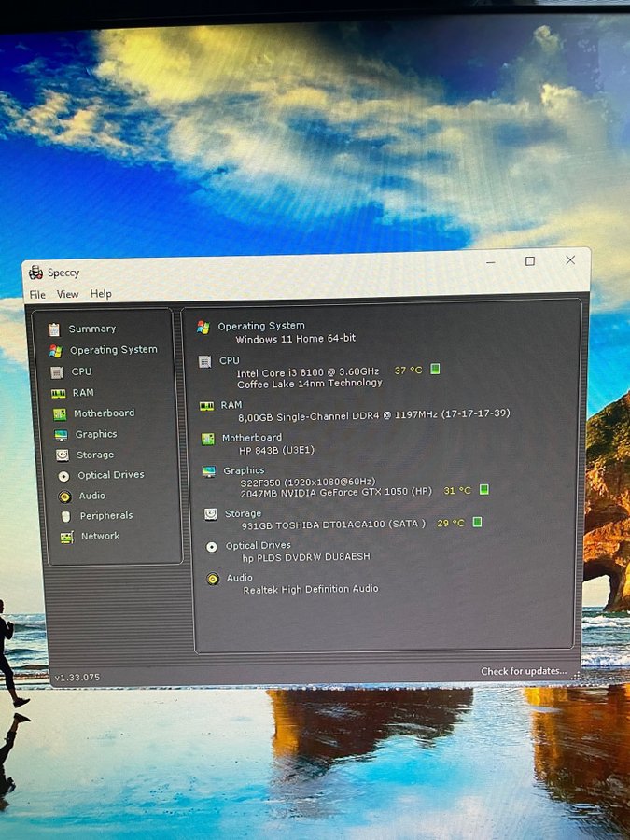
Task: Click the Check for updates link
Action: [x=524, y=671]
